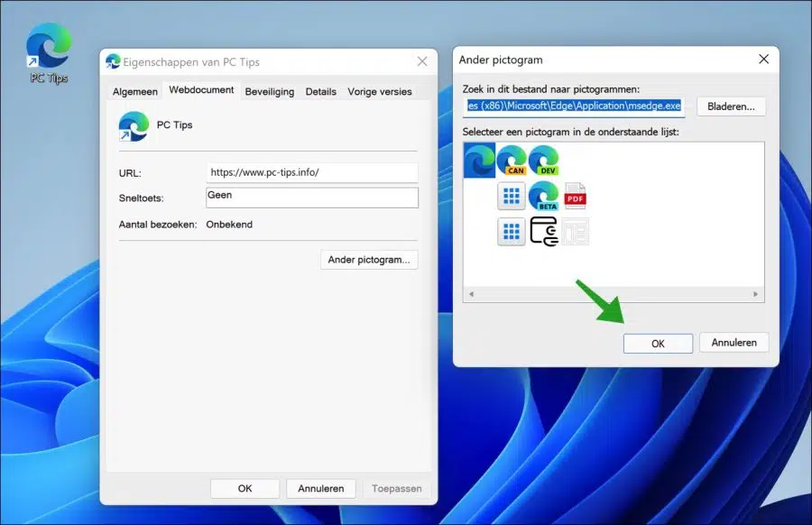The width and height of the screenshot is (812, 525).
Task: Click the Toepassen button
Action: [397, 489]
